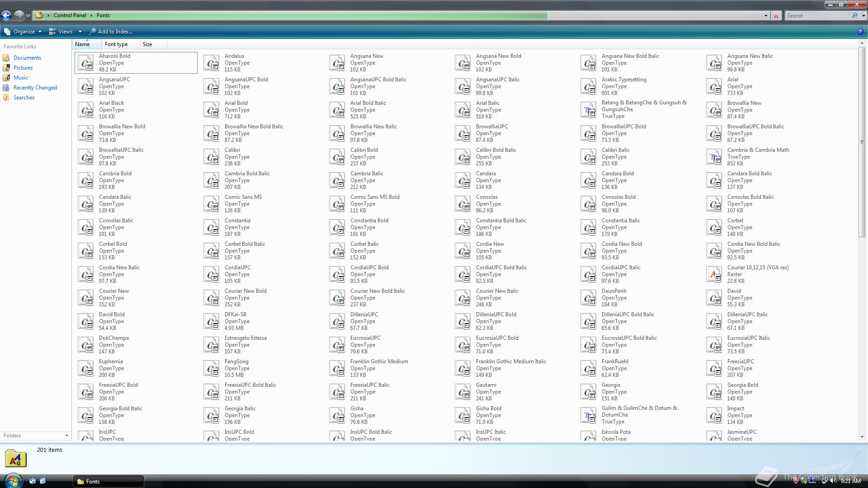
Task: Select the Georgia font icon
Action: (x=589, y=392)
